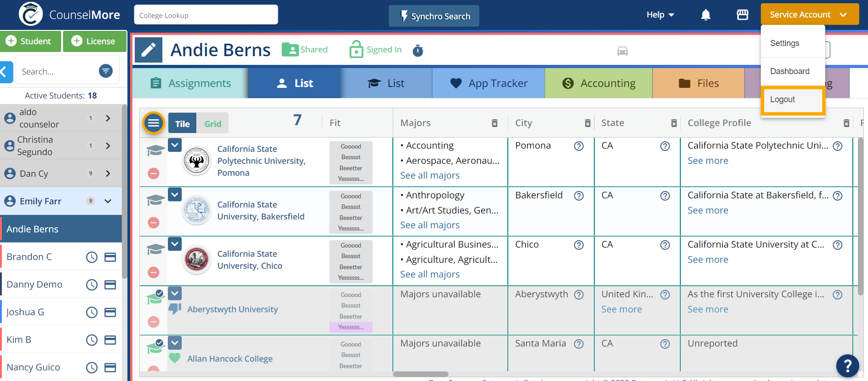
Task: Select Goood fit for Cal Poly Pomona
Action: 351,146
